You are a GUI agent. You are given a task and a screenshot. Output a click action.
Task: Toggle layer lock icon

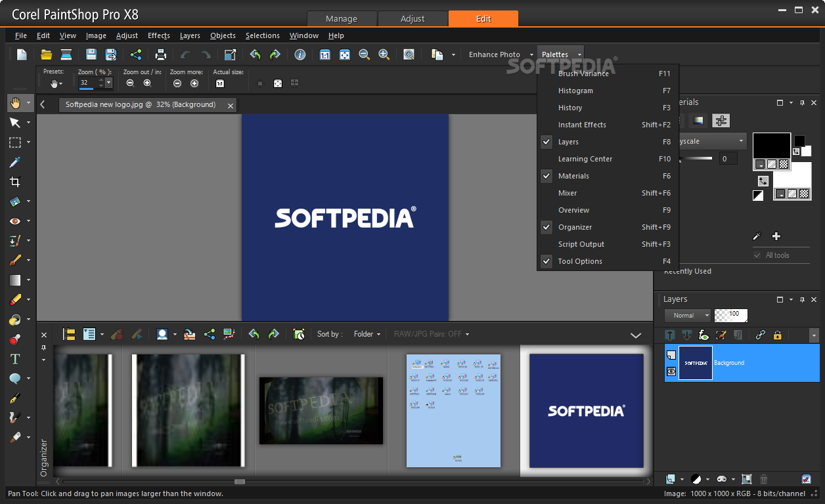tap(778, 335)
